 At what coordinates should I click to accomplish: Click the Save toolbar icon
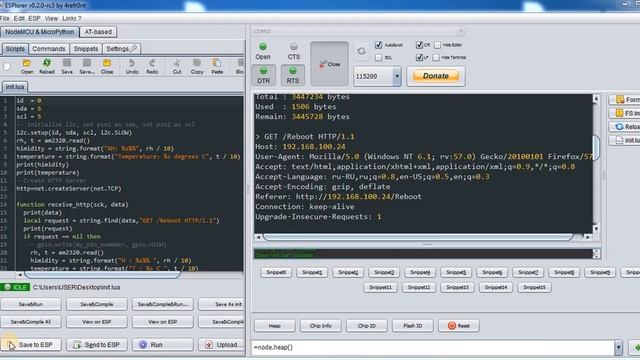(x=67, y=67)
